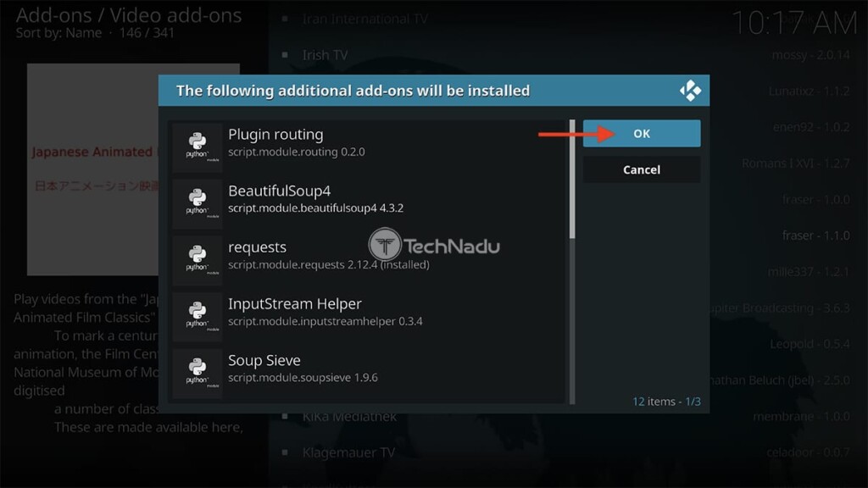The height and width of the screenshot is (488, 868).
Task: Select the BeautifulSoup4 list entry
Action: [x=366, y=203]
